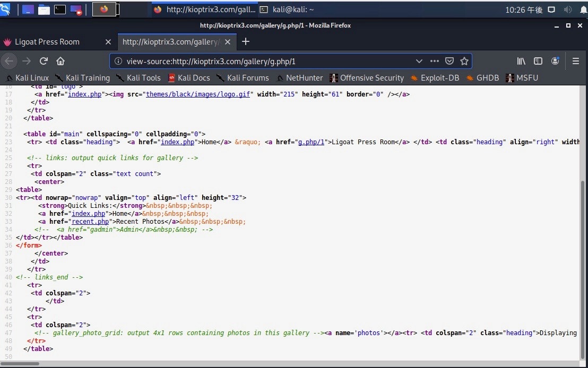
Task: Follow index.php link on line 23
Action: click(178, 142)
